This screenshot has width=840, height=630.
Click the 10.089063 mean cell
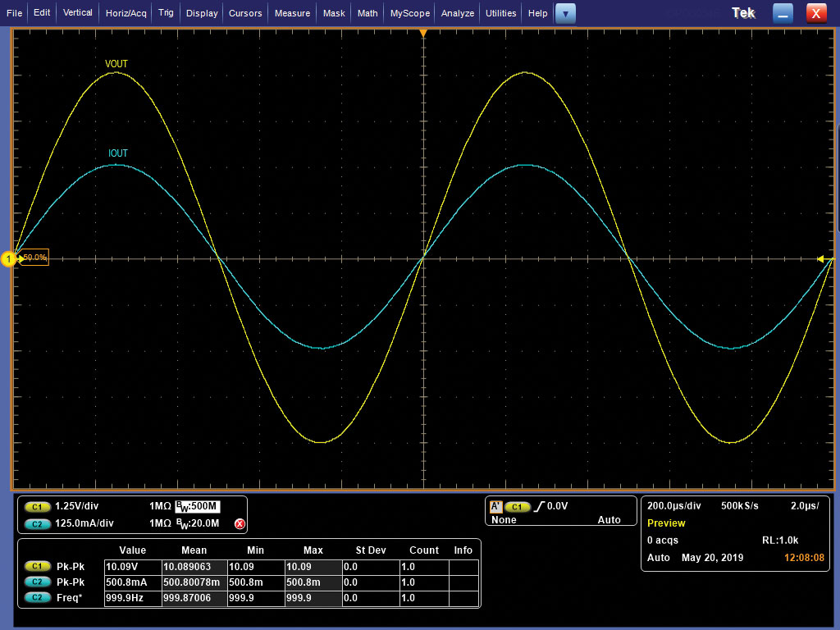point(194,567)
